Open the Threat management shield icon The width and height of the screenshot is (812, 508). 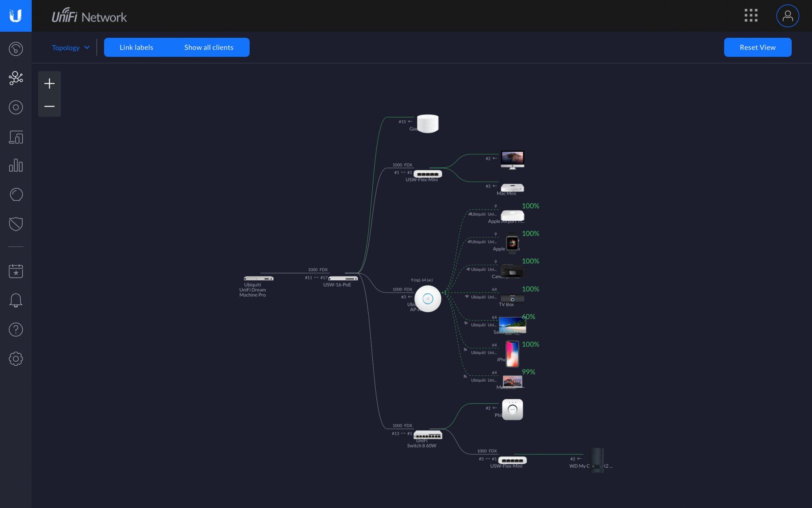16,224
